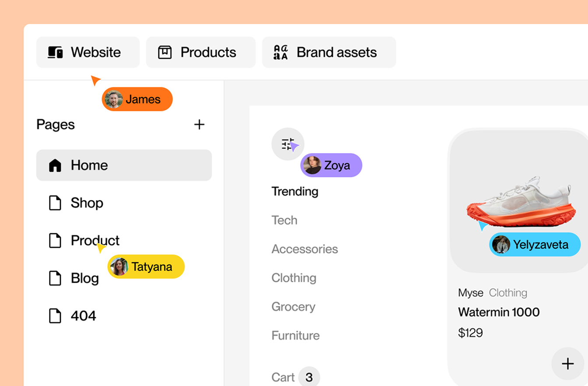The height and width of the screenshot is (386, 588).
Task: Open the filter settings icon above Trending
Action: click(x=287, y=144)
